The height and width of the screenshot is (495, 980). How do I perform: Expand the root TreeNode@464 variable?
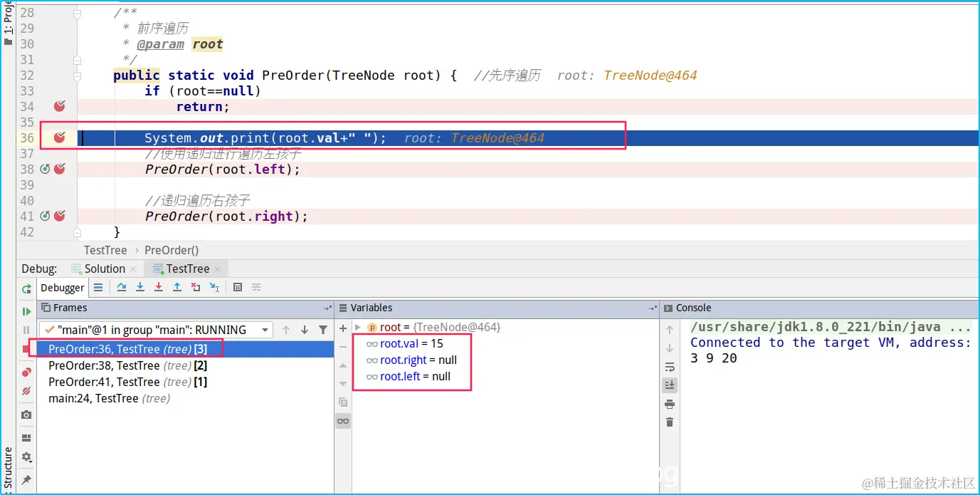click(x=358, y=327)
